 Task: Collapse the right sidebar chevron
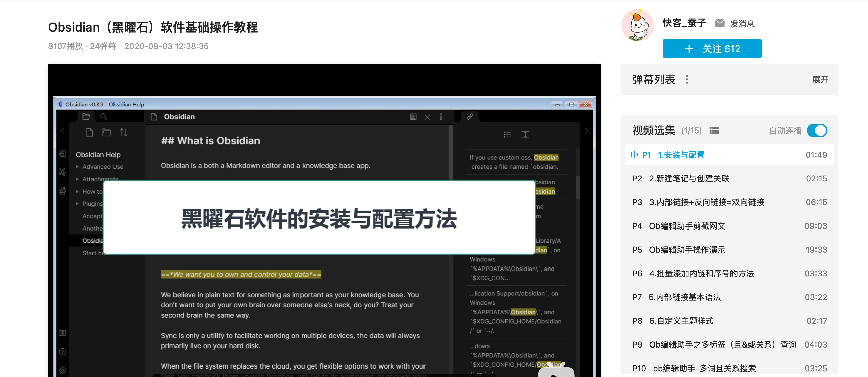[x=586, y=131]
